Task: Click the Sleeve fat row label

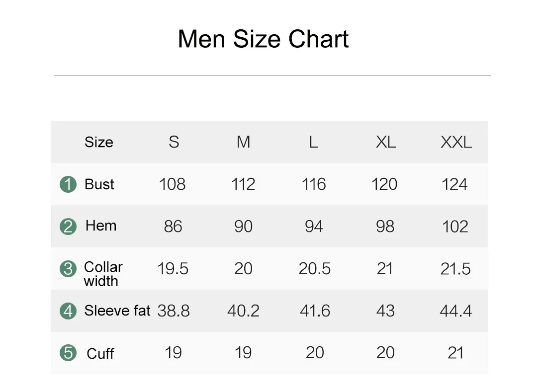Action: pyautogui.click(x=117, y=311)
